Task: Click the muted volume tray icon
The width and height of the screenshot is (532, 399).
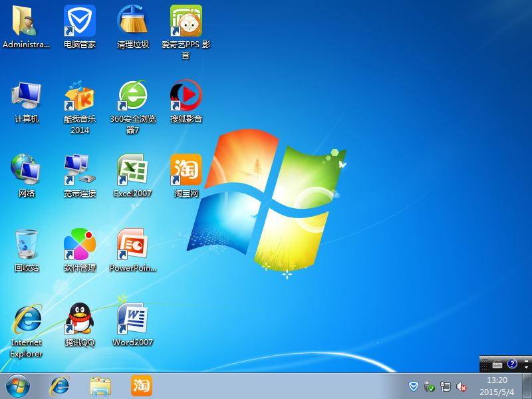Action: [461, 386]
